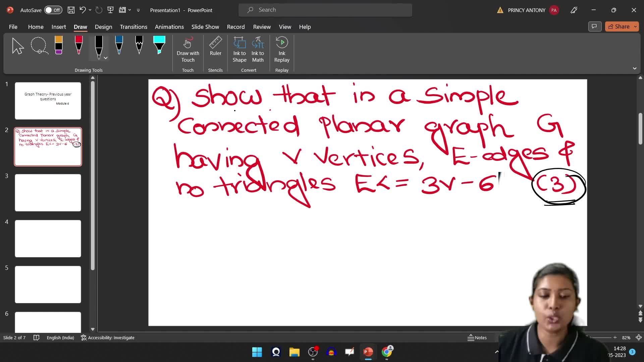Click the Share button

pyautogui.click(x=619, y=26)
